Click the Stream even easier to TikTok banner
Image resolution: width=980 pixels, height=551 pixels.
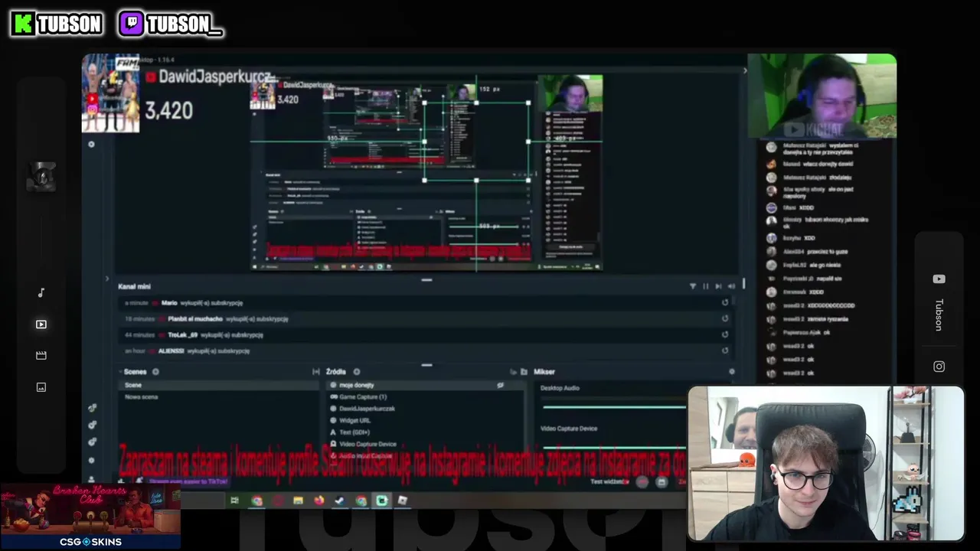[x=188, y=481]
